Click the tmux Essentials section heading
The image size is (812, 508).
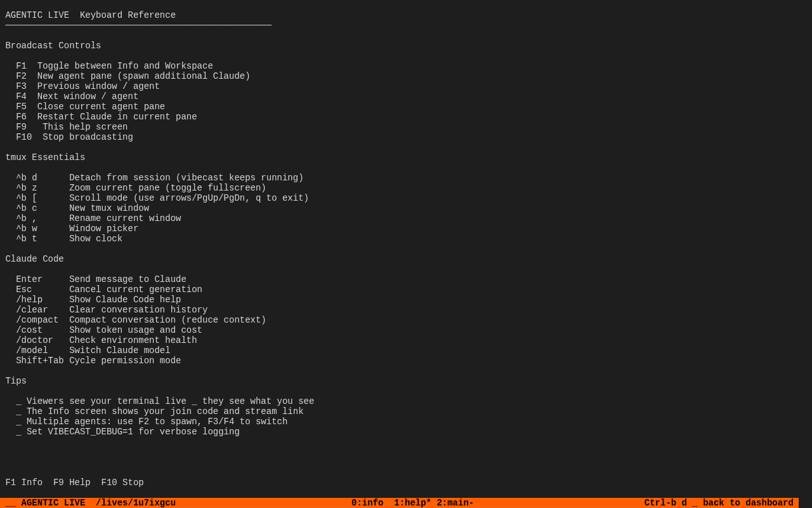click(45, 157)
